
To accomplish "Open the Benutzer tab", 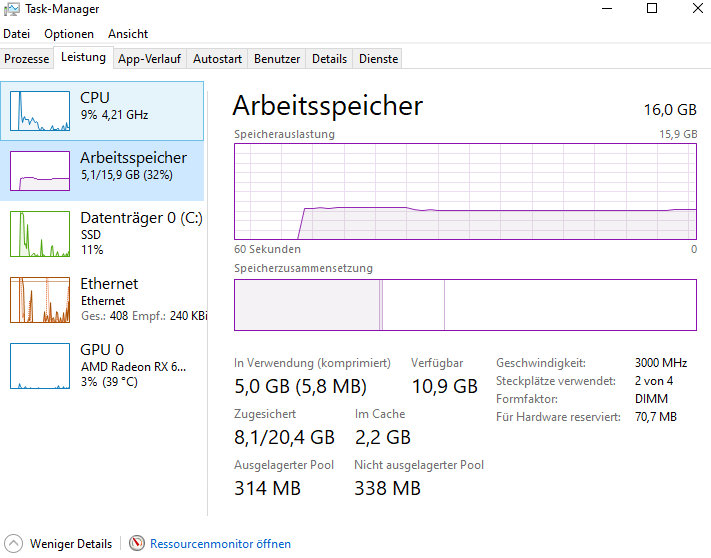I will pyautogui.click(x=277, y=59).
